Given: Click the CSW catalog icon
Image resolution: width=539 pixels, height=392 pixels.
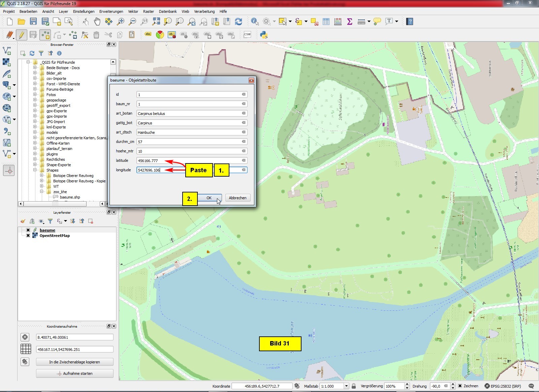Looking at the screenshot, I should coord(247,35).
